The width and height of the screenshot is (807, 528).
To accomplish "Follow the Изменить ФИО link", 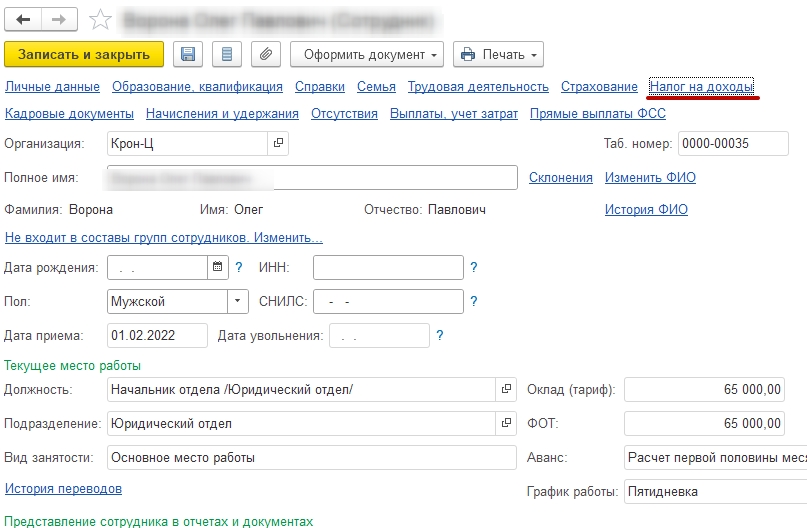I will click(x=650, y=178).
